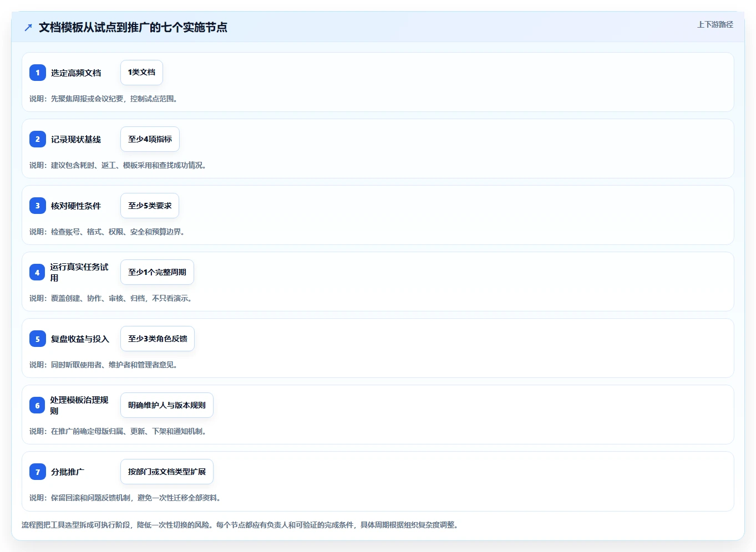Select the 选定高频文档 step title
756x552 pixels.
pos(76,73)
